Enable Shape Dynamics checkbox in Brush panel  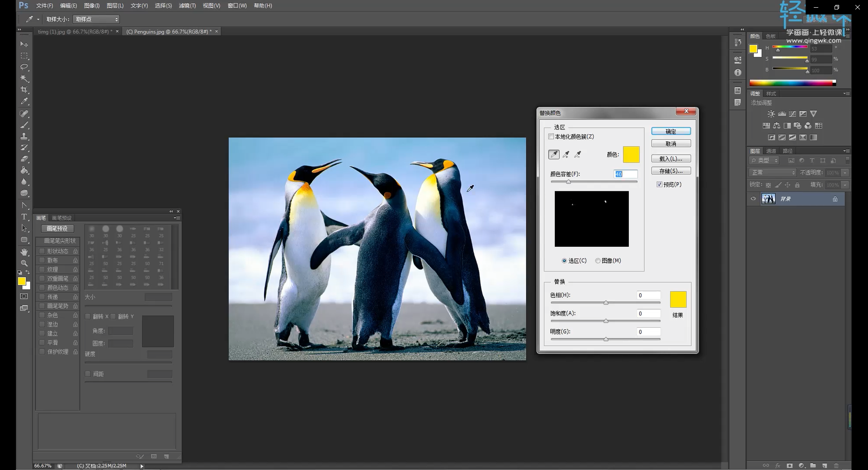coord(42,251)
